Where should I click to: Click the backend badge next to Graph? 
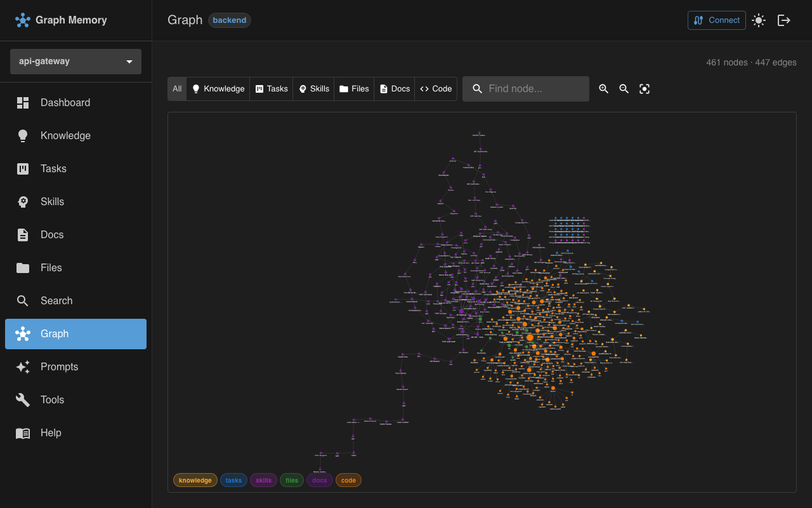tap(229, 20)
